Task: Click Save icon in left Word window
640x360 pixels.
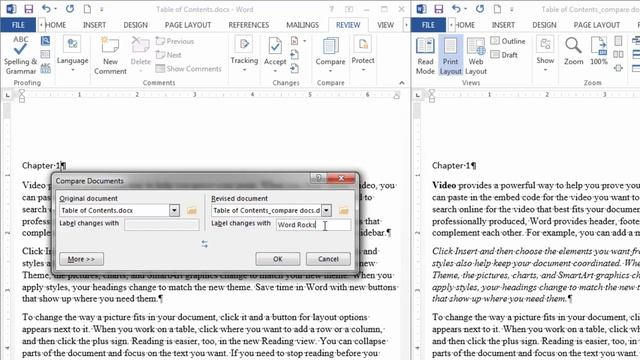Action: [28, 9]
